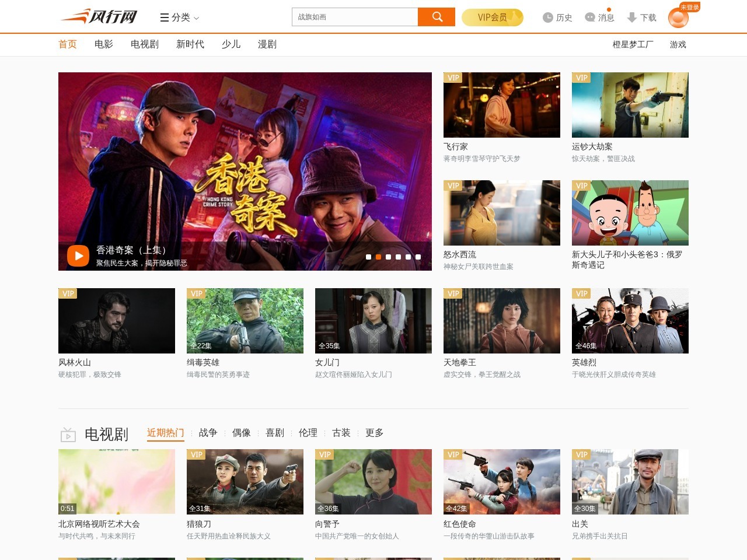This screenshot has width=747, height=560.
Task: Select the second carousel dot
Action: click(378, 257)
